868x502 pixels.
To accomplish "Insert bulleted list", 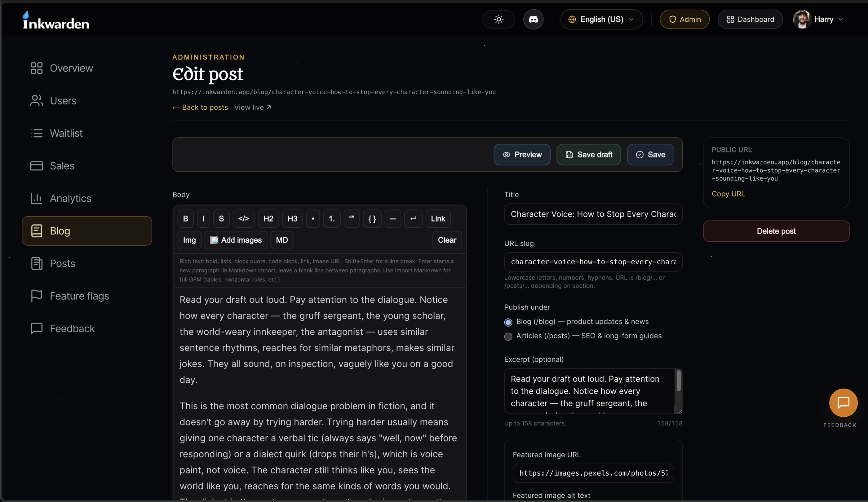I will click(313, 219).
